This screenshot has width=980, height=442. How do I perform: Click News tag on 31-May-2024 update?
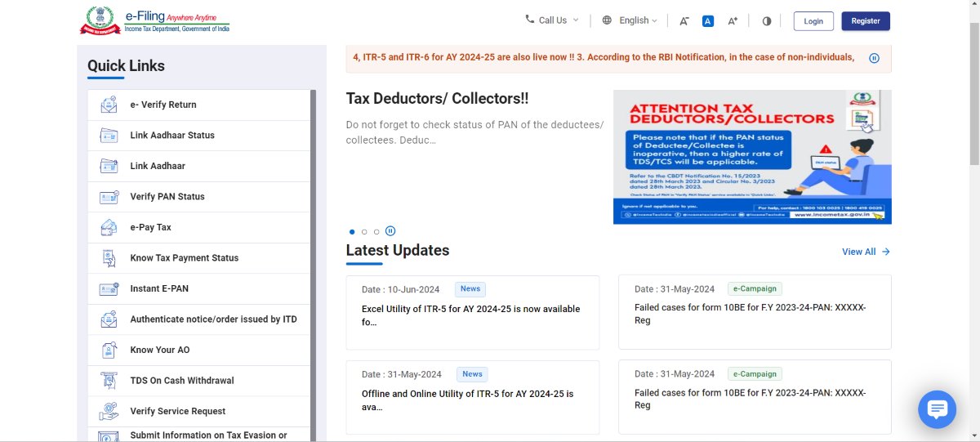pyautogui.click(x=472, y=374)
